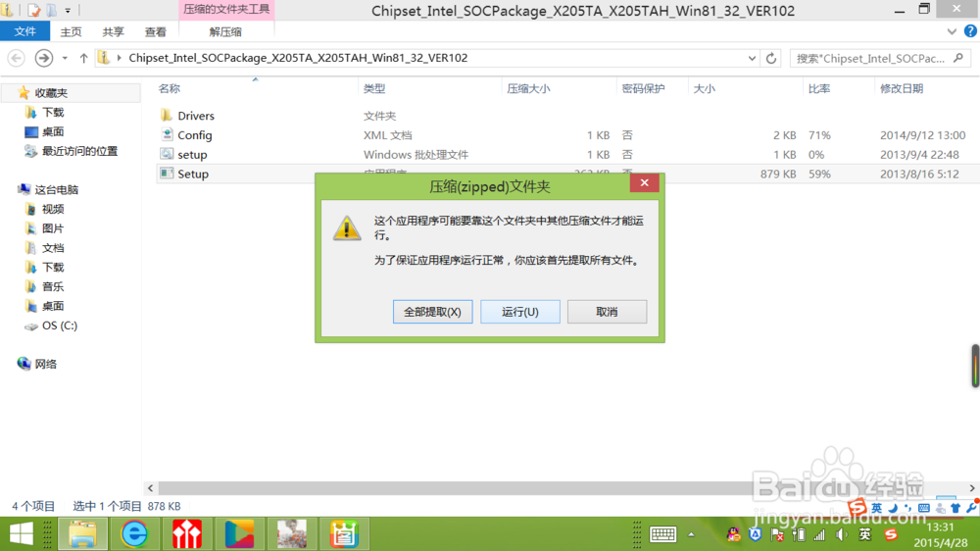Sort by the 修改日期 column header

coord(902,89)
